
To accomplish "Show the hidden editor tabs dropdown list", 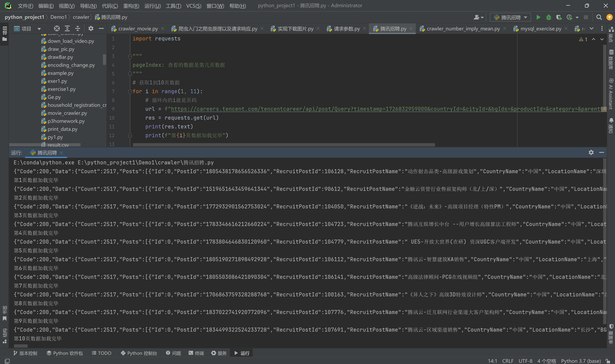I will pos(591,29).
